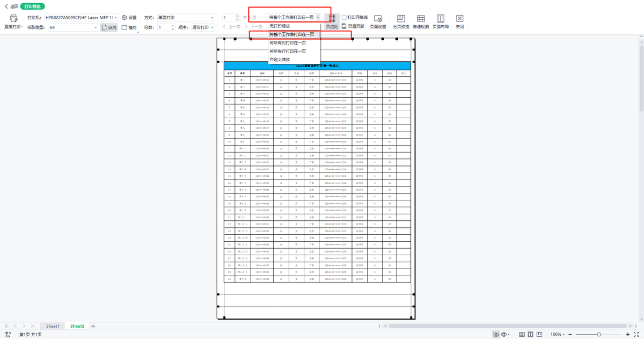Choose 将所有列打印在一页 option

[294, 42]
